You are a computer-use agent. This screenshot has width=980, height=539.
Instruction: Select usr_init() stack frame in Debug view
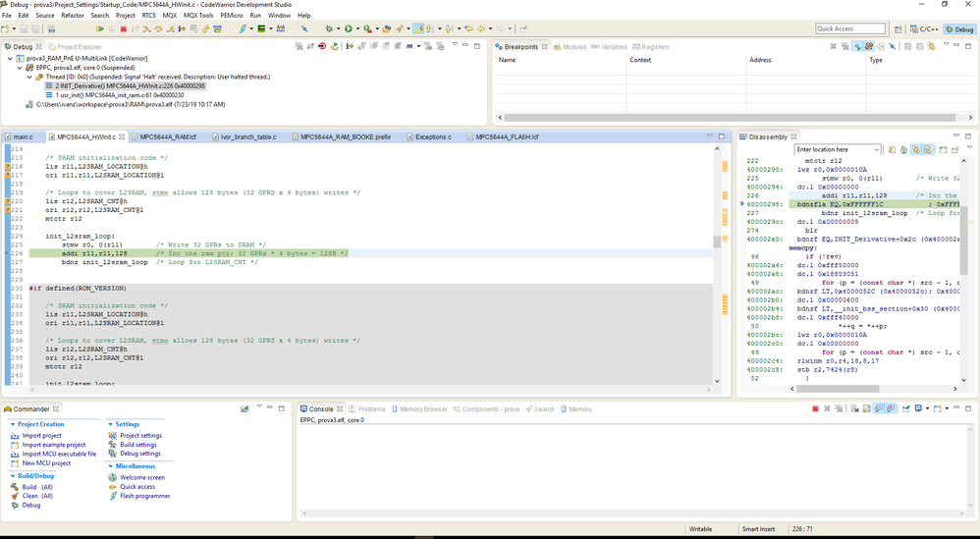coord(120,95)
